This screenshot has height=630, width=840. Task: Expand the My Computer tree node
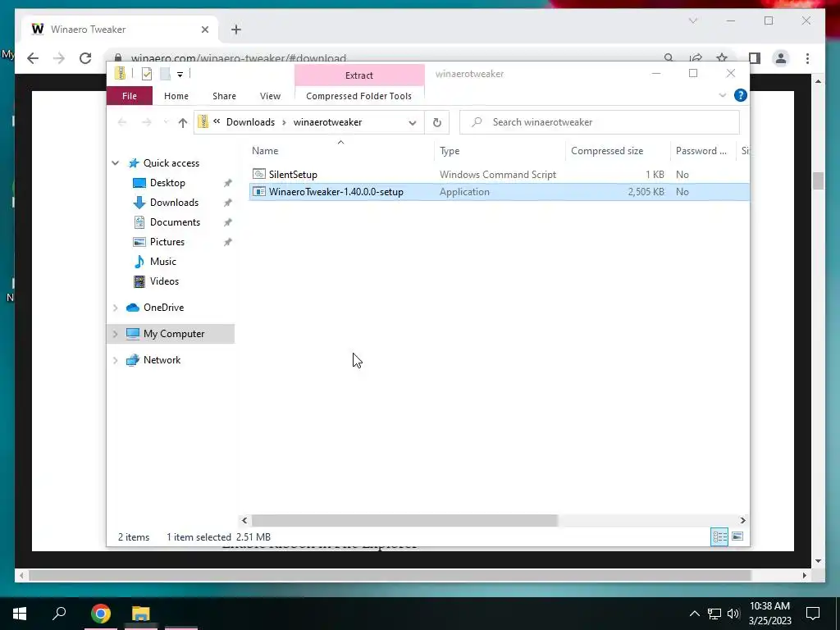[115, 334]
